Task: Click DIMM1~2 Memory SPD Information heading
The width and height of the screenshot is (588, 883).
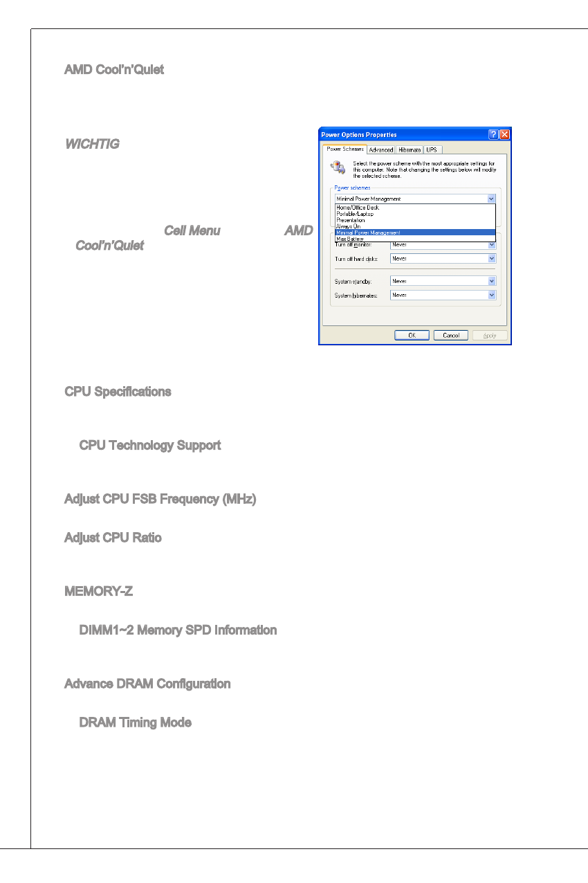Action: click(x=178, y=630)
